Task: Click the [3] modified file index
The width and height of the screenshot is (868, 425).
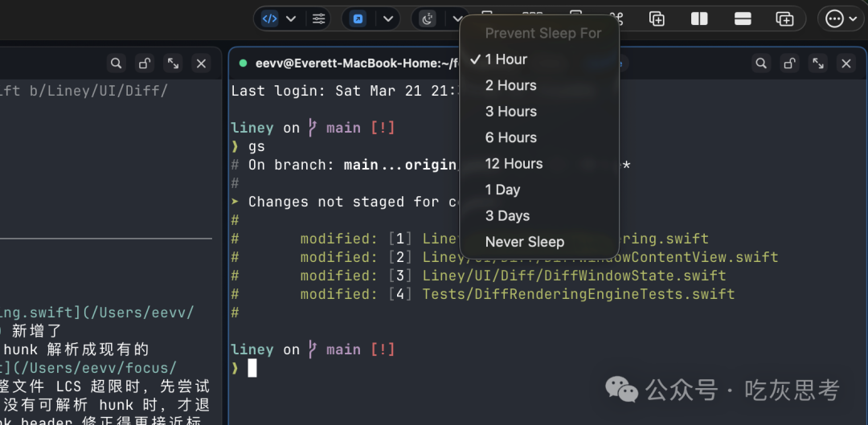Action: coord(400,276)
